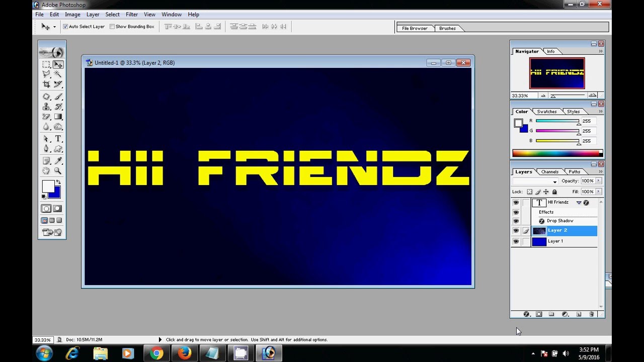
Task: Select the Move tool in toolbox
Action: tap(58, 64)
